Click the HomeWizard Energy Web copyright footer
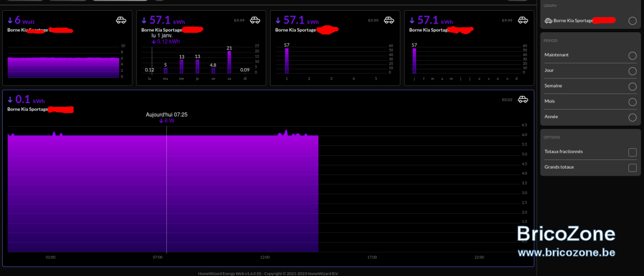 coord(268,273)
